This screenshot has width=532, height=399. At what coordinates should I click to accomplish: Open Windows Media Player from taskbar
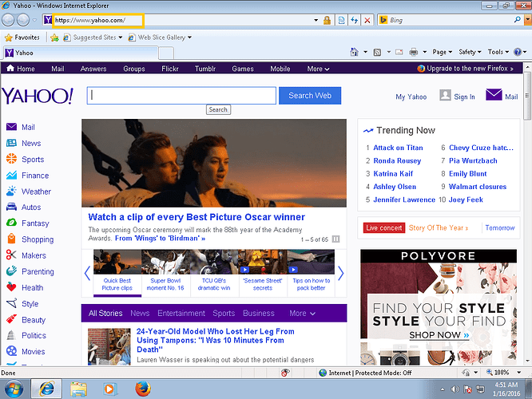pyautogui.click(x=109, y=389)
